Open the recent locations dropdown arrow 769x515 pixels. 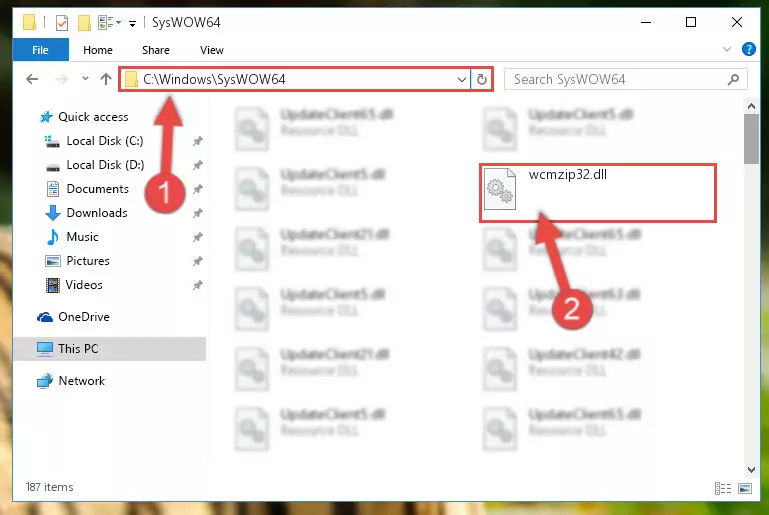(85, 78)
